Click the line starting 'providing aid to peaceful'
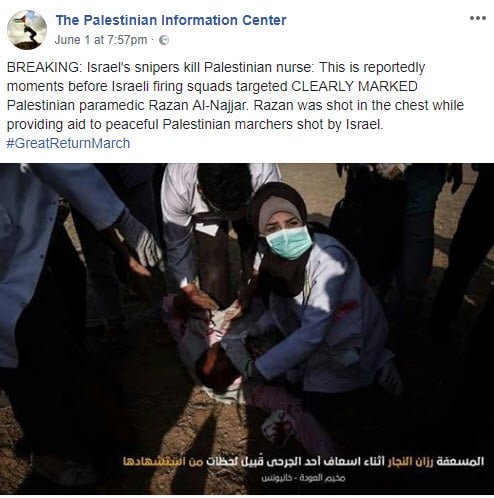The height and width of the screenshot is (498, 494). (195, 124)
